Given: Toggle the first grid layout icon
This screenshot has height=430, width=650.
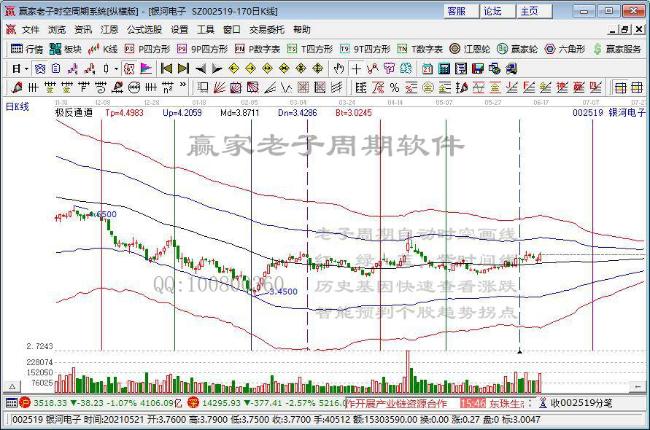Looking at the screenshot, I should pos(621,87).
